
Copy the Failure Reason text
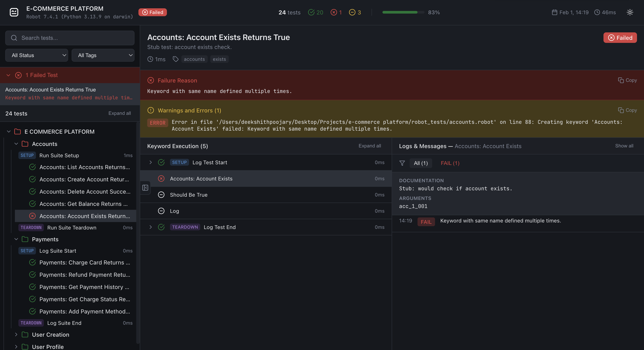coord(627,80)
